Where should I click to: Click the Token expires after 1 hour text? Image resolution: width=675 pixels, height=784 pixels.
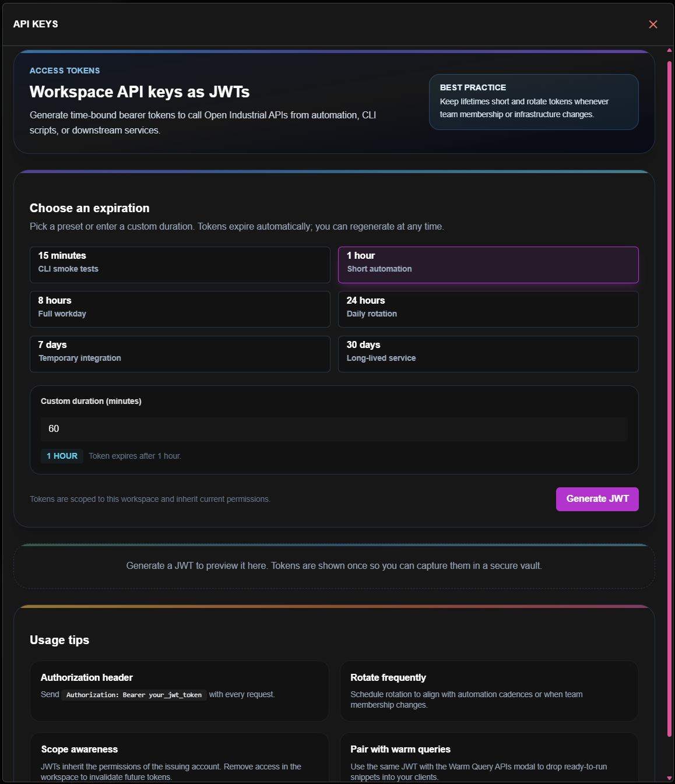coord(135,456)
